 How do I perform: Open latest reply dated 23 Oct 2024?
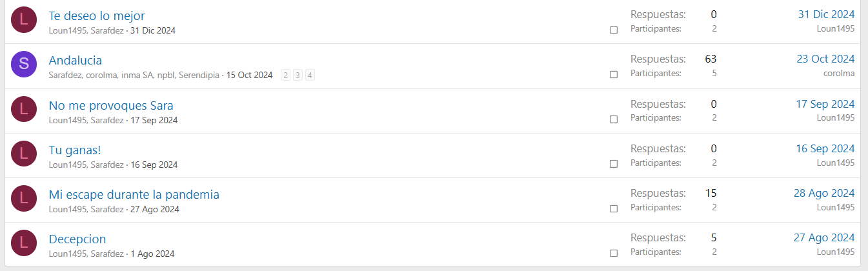(825, 59)
